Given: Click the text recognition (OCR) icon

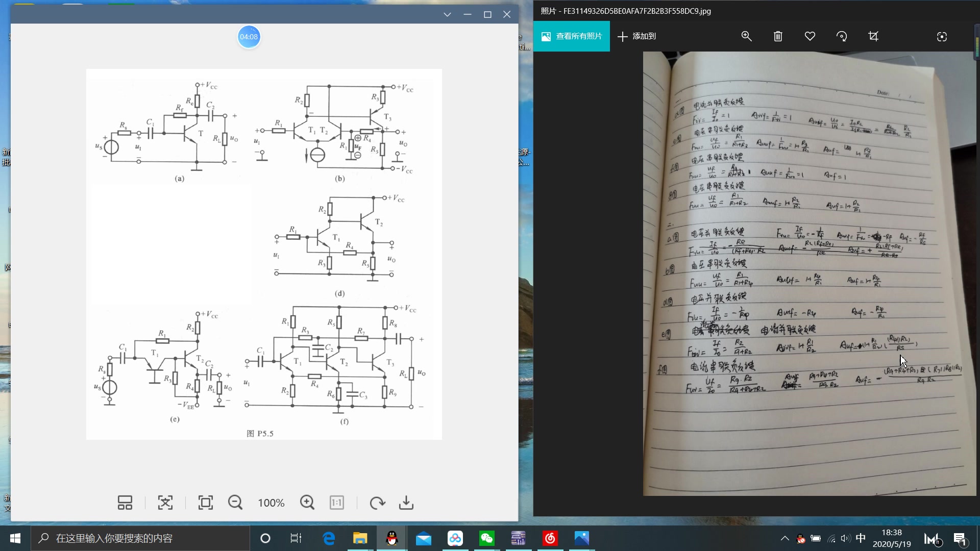Looking at the screenshot, I should (165, 503).
